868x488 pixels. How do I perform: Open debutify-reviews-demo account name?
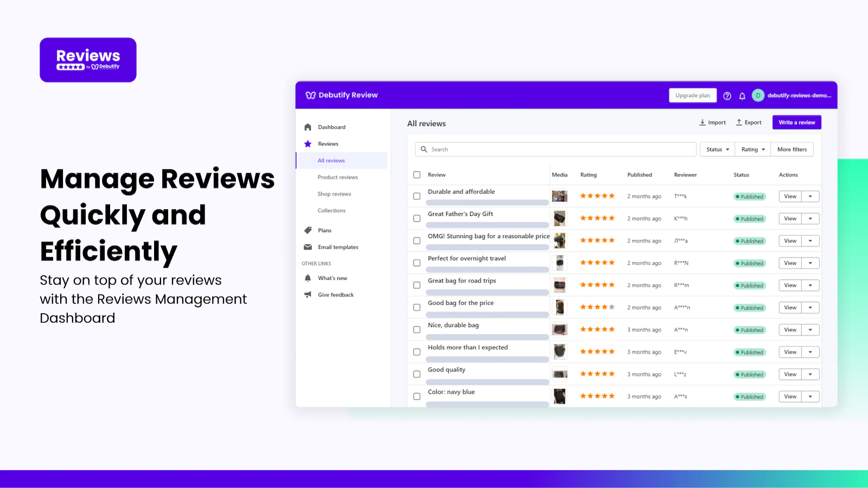[799, 95]
